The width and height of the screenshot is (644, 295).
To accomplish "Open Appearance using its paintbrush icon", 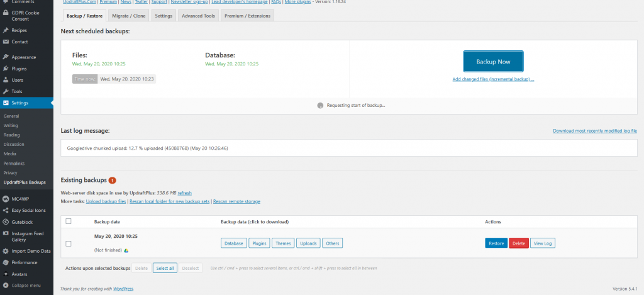I will 6,57.
